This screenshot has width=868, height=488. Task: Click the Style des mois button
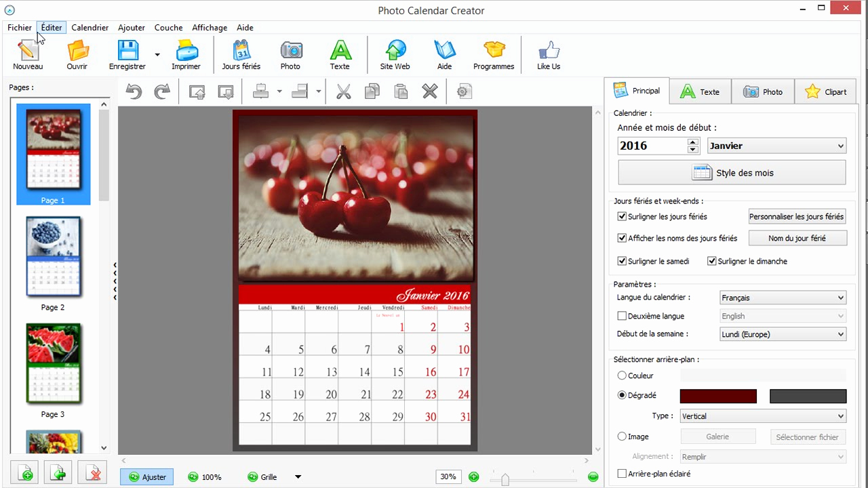point(732,173)
